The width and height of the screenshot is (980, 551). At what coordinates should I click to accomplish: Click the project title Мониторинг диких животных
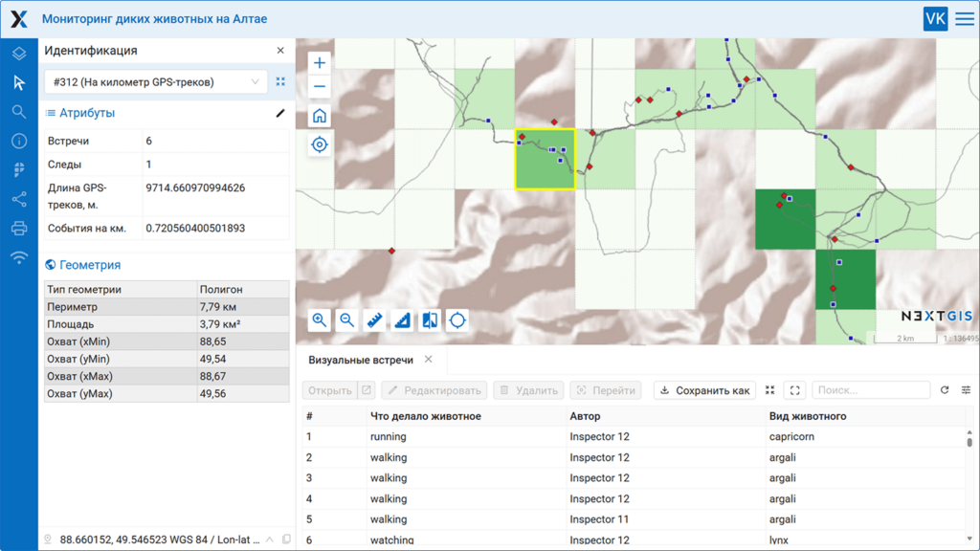(x=154, y=19)
